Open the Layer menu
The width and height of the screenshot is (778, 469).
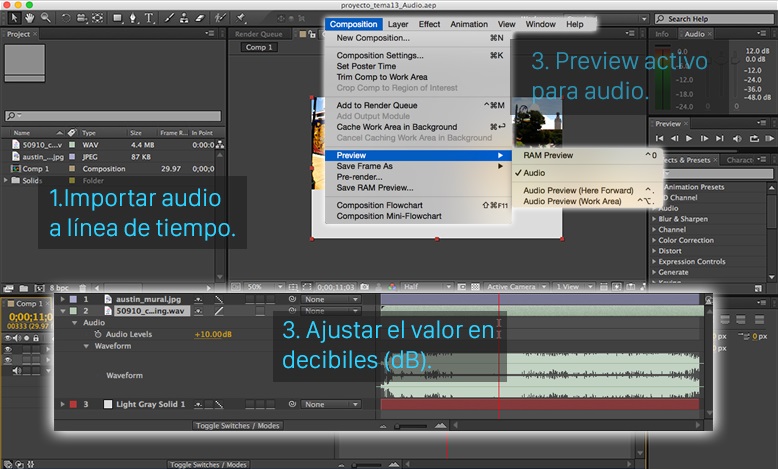pyautogui.click(x=398, y=24)
